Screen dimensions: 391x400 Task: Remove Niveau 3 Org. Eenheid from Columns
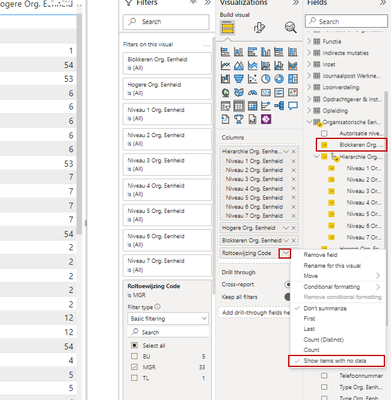pos(293,179)
